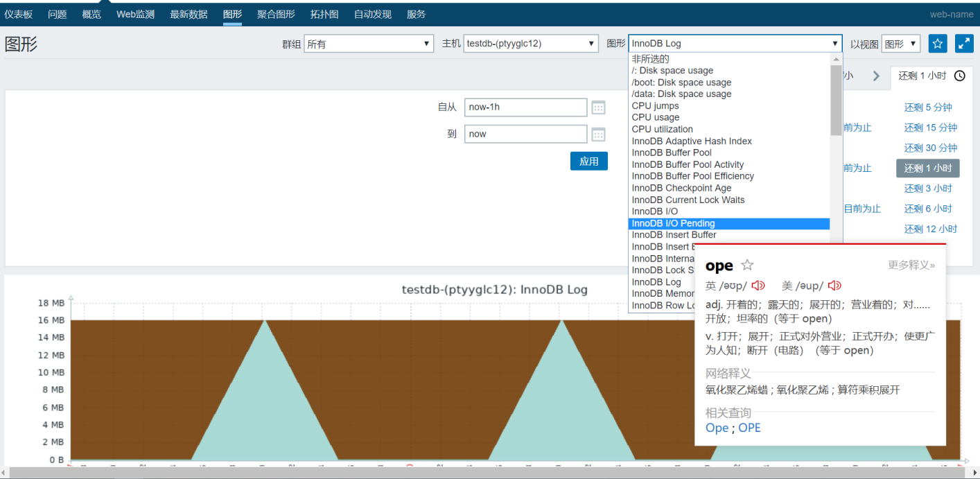Open Web监测 in top navigation
980x479 pixels.
[x=135, y=14]
